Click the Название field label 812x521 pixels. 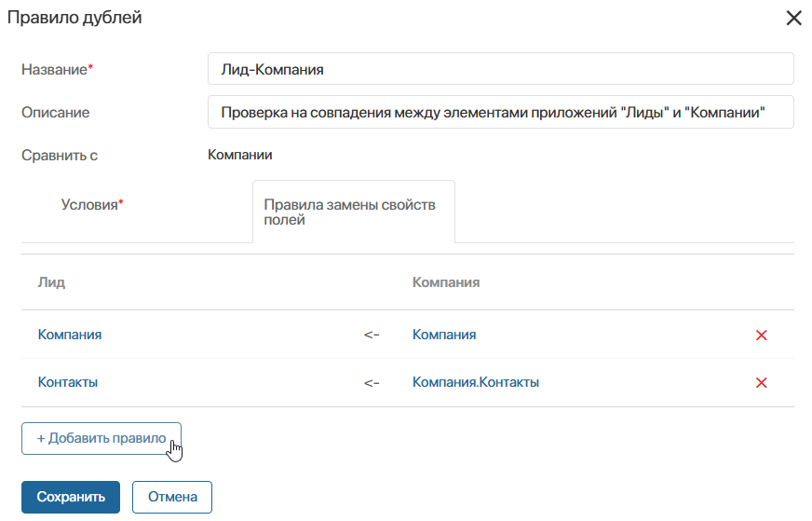(x=57, y=69)
